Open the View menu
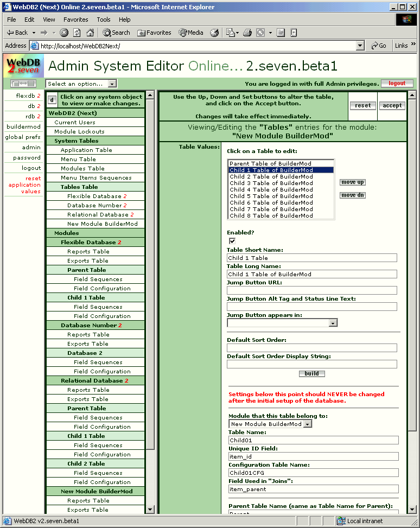 click(49, 20)
